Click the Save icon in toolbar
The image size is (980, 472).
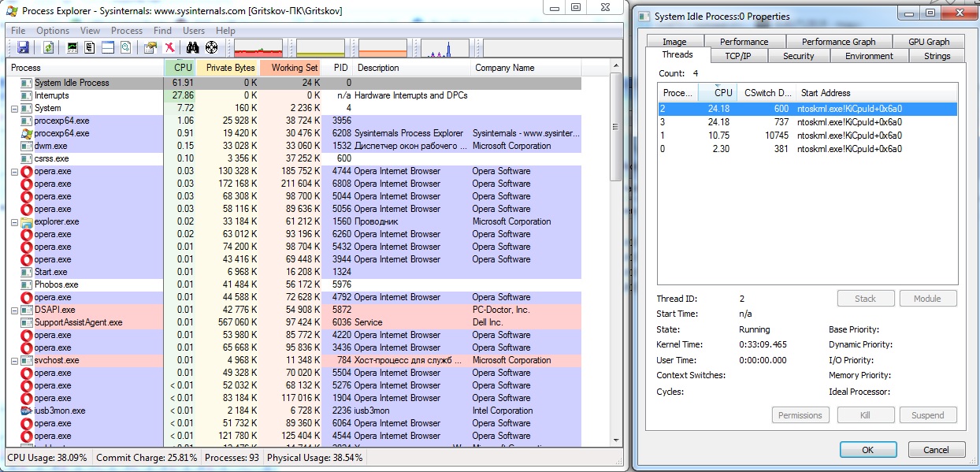[23, 48]
